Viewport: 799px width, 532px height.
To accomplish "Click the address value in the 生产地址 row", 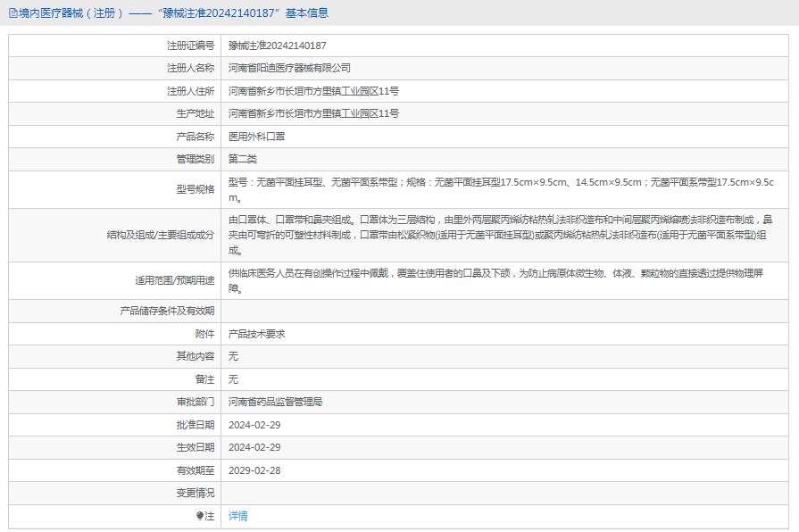I will pyautogui.click(x=313, y=113).
